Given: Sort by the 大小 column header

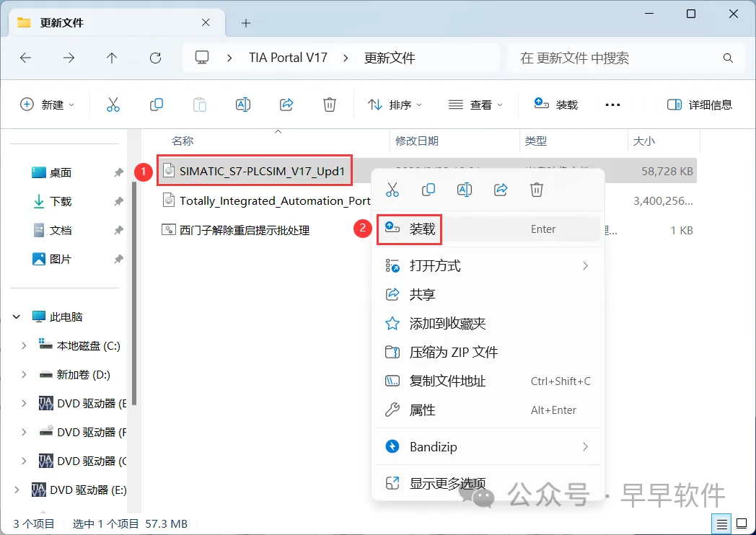Looking at the screenshot, I should 643,141.
